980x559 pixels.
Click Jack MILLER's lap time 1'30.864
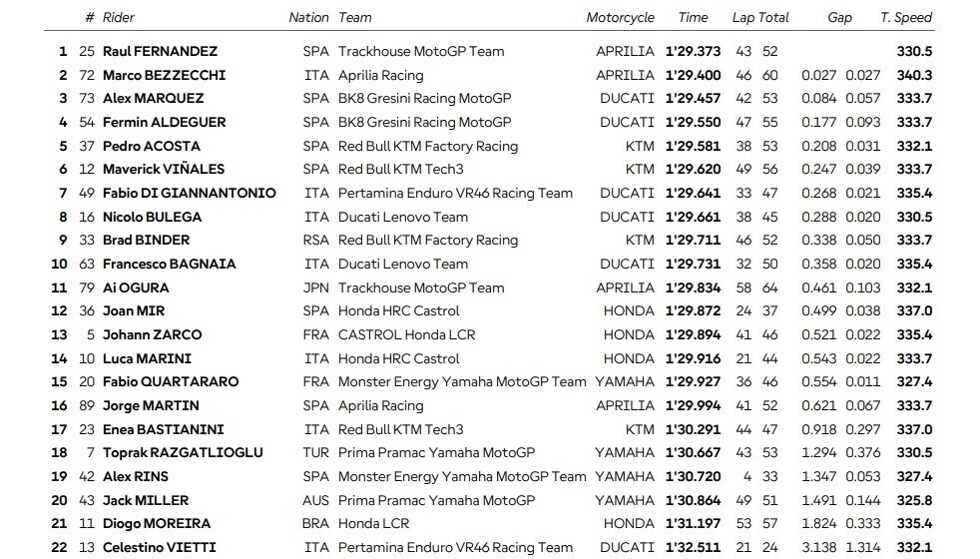(x=693, y=500)
